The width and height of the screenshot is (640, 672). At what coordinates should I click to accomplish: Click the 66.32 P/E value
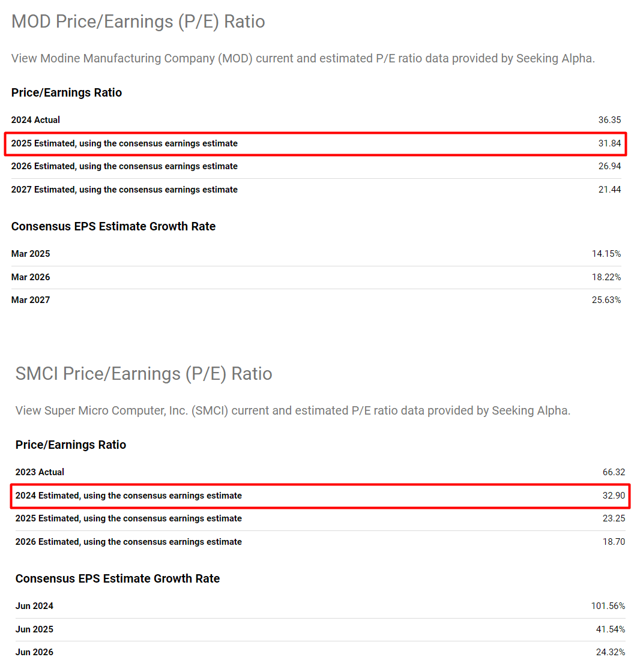[614, 472]
